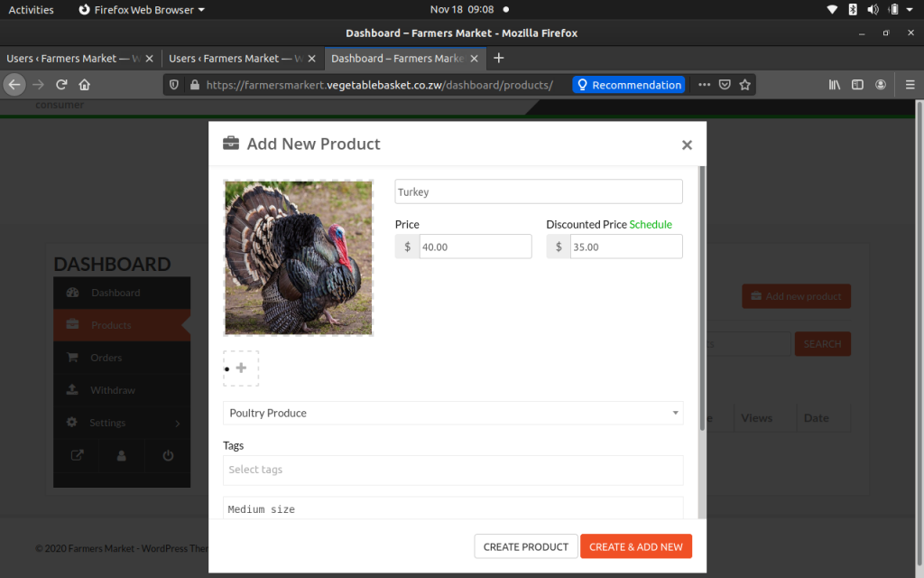924x578 pixels.
Task: Click the Select tags field
Action: point(453,470)
